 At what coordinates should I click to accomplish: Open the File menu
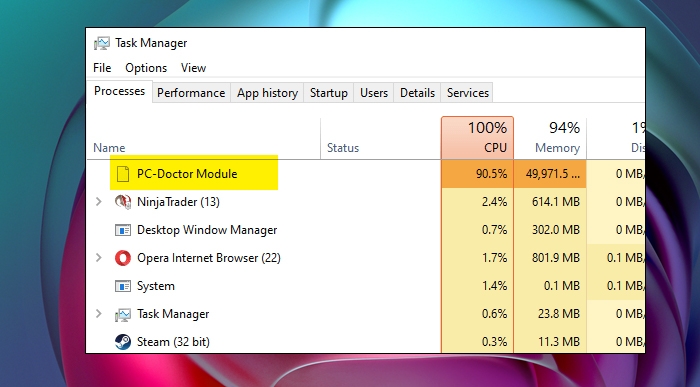(102, 68)
